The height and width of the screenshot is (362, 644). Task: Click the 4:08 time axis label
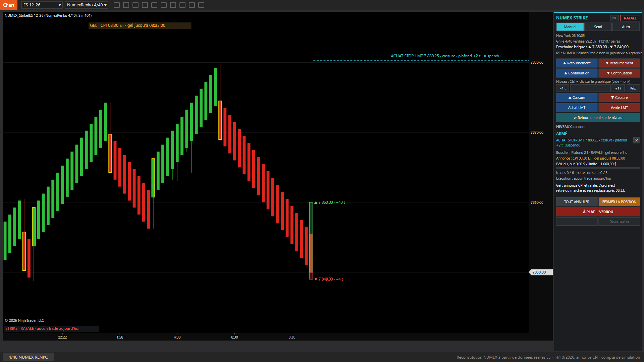tap(177, 337)
